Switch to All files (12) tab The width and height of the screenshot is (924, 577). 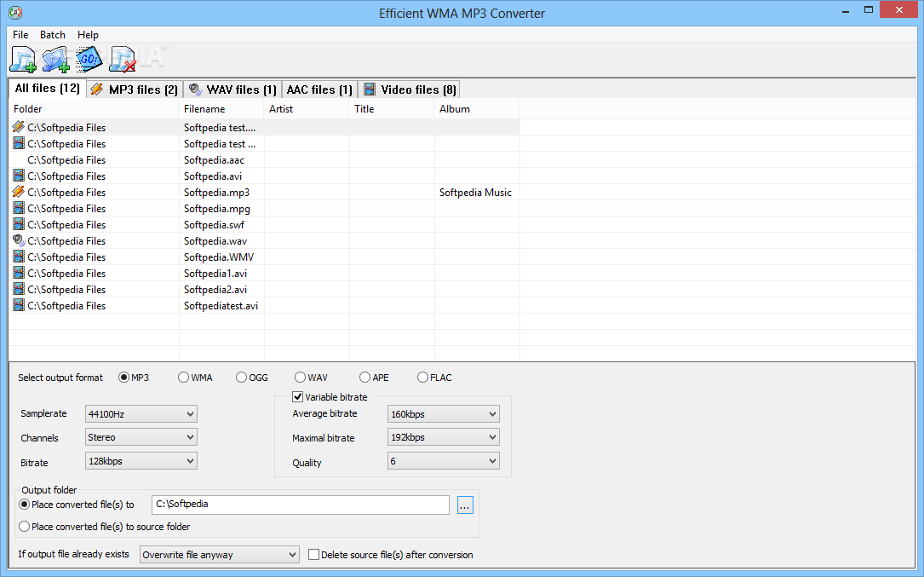(x=47, y=89)
